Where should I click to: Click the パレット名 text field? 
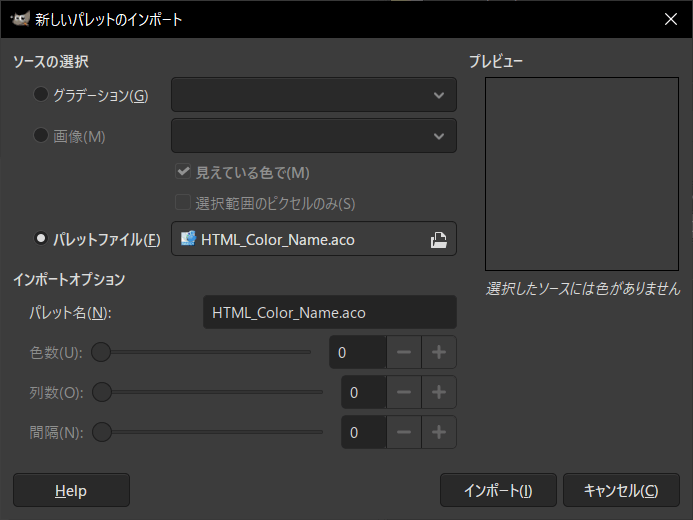[x=330, y=312]
